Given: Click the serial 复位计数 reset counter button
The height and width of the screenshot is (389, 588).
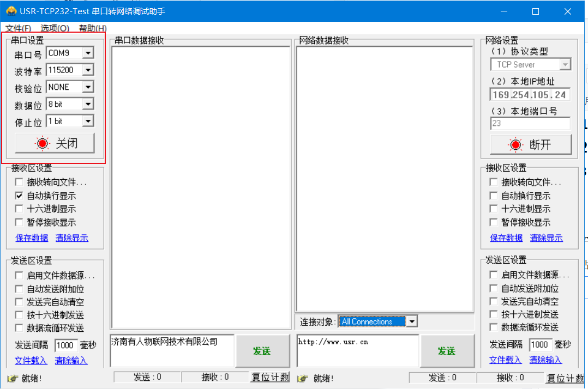Looking at the screenshot, I should [270, 377].
